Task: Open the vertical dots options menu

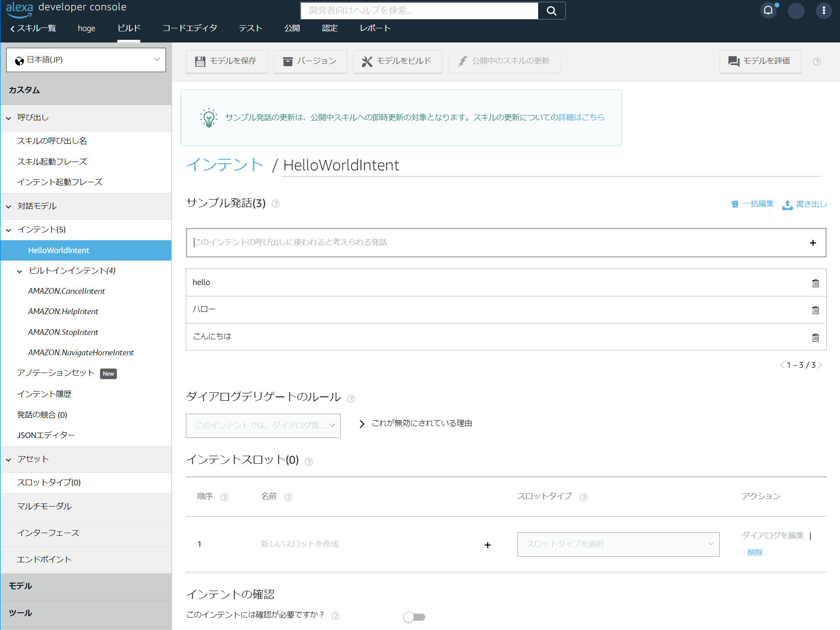Action: (824, 11)
